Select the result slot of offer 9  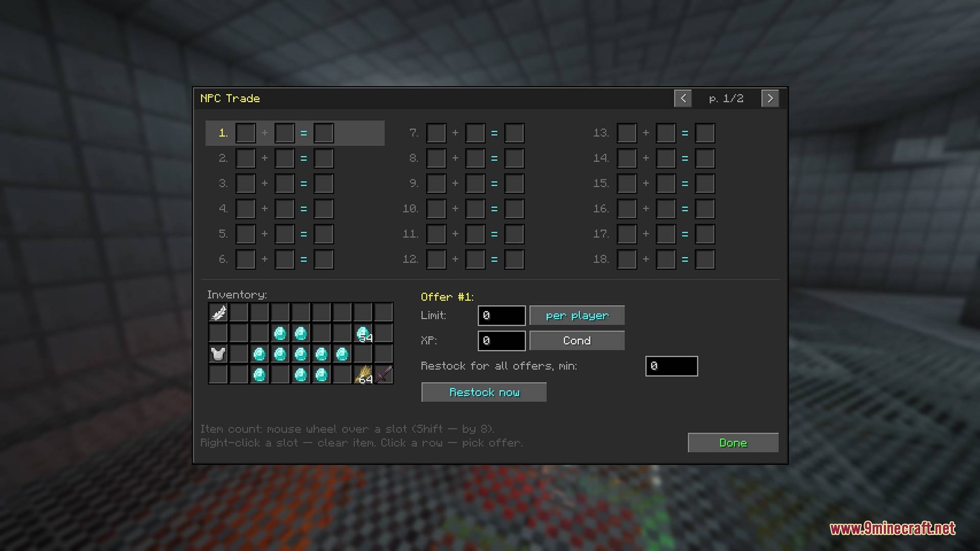point(514,183)
